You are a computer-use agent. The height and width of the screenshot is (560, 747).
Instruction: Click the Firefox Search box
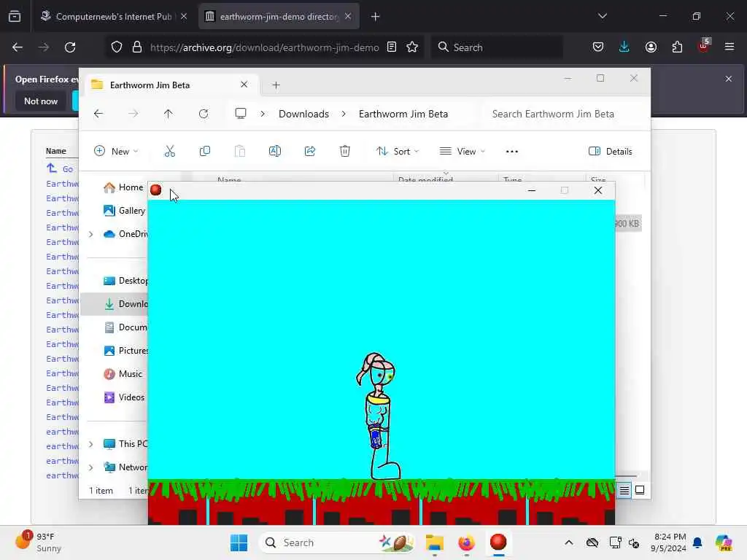click(497, 47)
